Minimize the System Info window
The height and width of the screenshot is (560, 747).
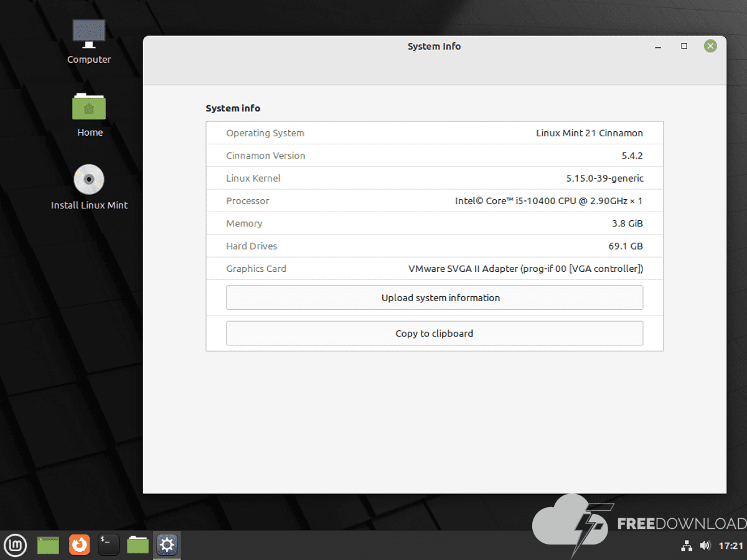coord(658,46)
